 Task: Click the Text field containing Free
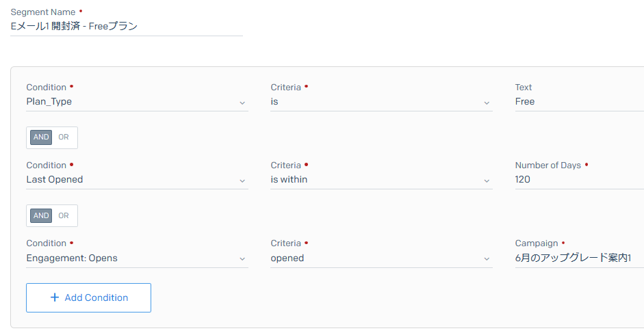pyautogui.click(x=580, y=102)
